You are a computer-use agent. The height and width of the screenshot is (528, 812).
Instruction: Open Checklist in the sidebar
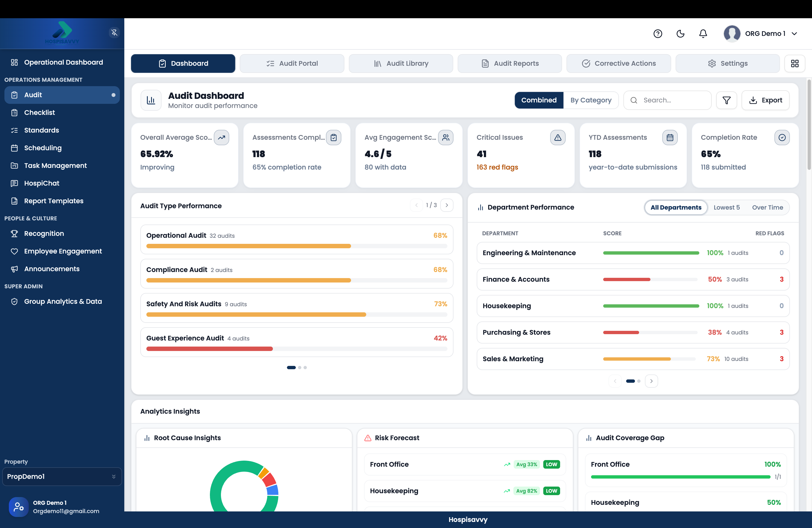pos(62,113)
